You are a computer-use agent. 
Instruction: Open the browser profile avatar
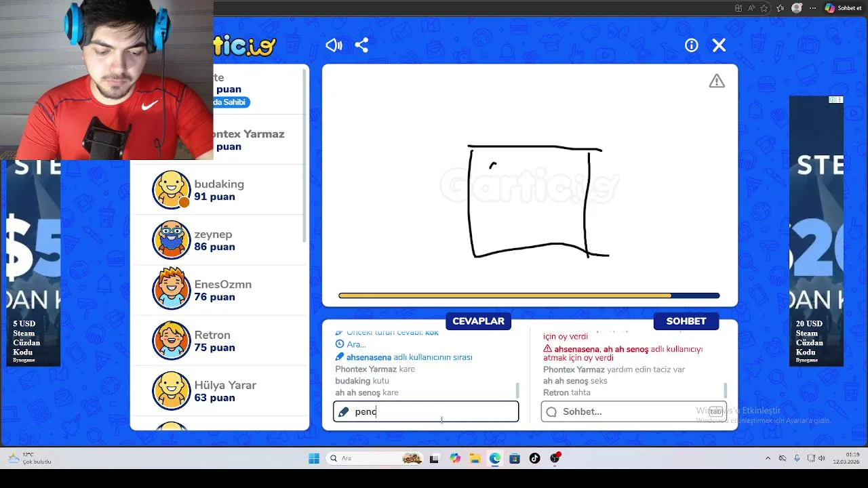(797, 8)
